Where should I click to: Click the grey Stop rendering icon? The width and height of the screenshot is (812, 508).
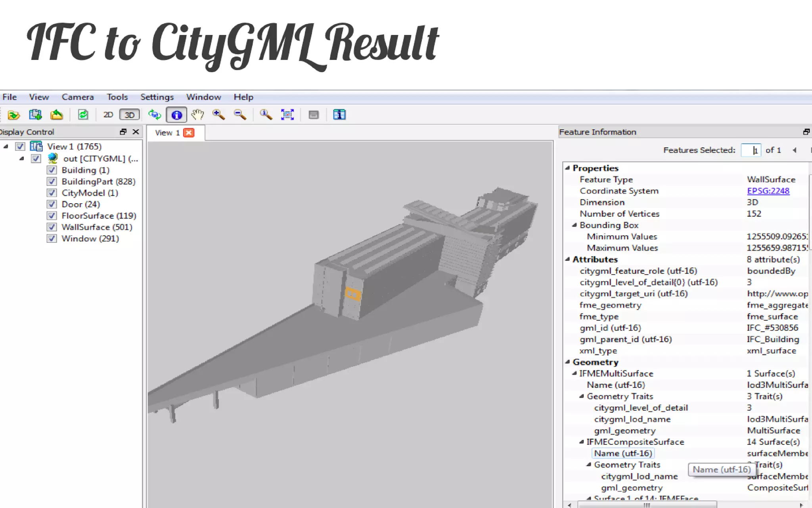tap(314, 115)
